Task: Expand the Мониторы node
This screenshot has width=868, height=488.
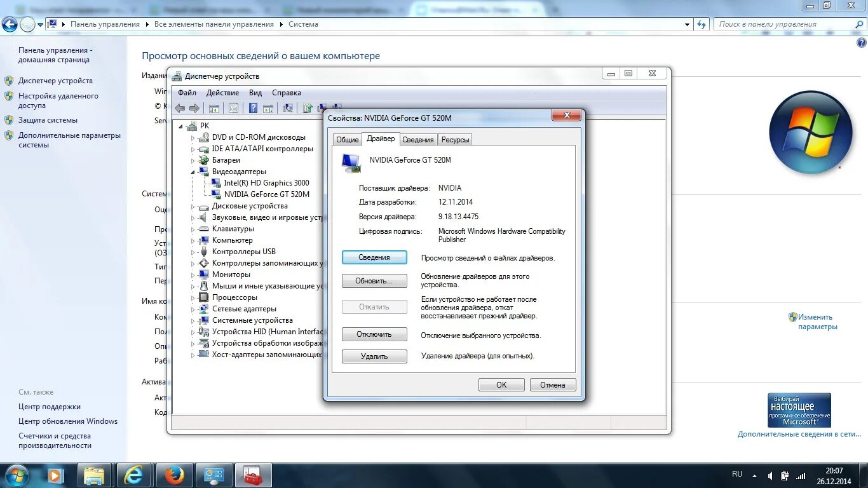Action: coord(193,274)
